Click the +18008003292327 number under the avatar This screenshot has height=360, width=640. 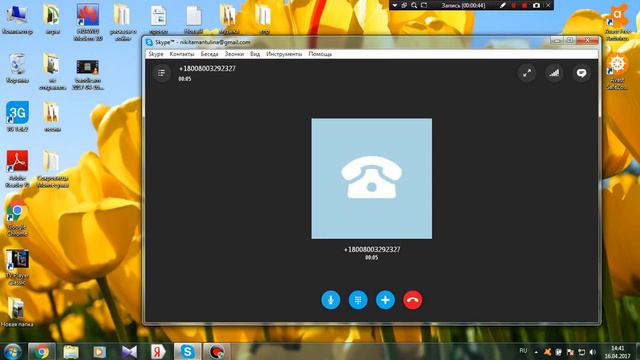372,249
